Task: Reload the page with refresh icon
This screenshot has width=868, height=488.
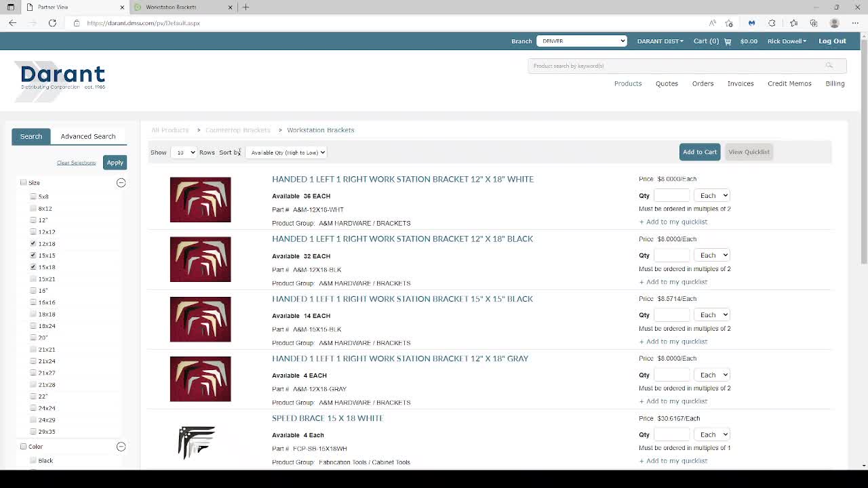Action: tap(52, 23)
